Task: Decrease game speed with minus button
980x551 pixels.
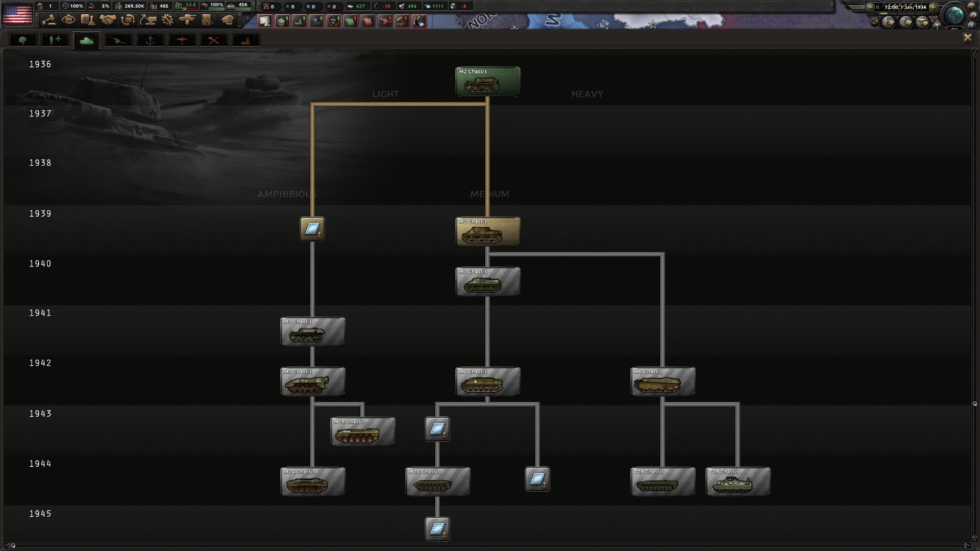Action: coord(870,7)
